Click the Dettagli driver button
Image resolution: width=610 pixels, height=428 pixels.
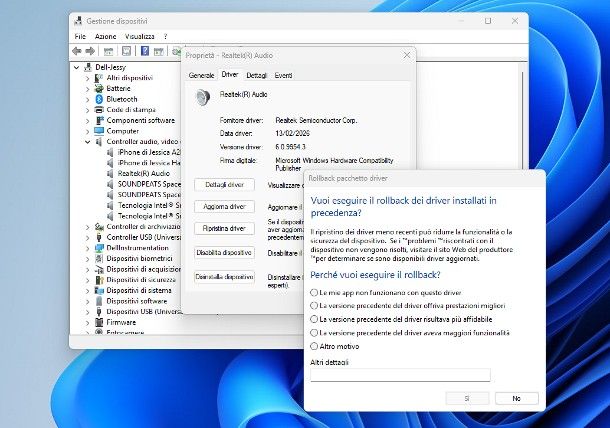click(x=224, y=184)
